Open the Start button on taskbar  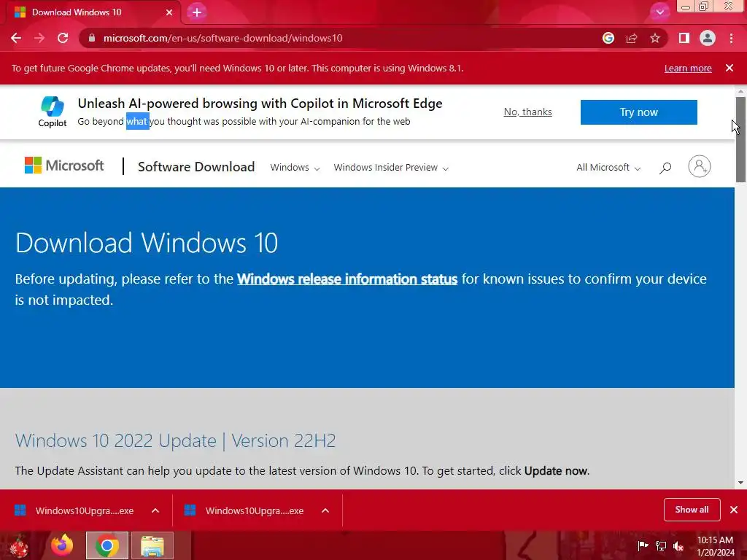coord(20,546)
